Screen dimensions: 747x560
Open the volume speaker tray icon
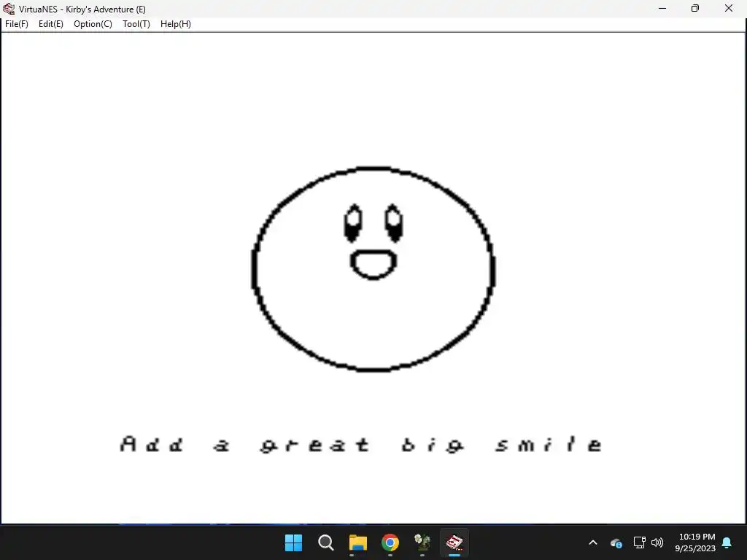pyautogui.click(x=657, y=542)
